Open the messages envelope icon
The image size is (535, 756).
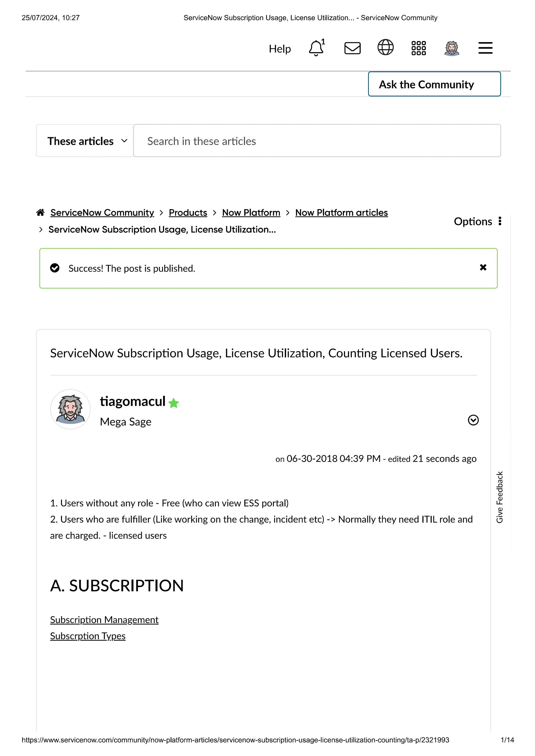352,48
